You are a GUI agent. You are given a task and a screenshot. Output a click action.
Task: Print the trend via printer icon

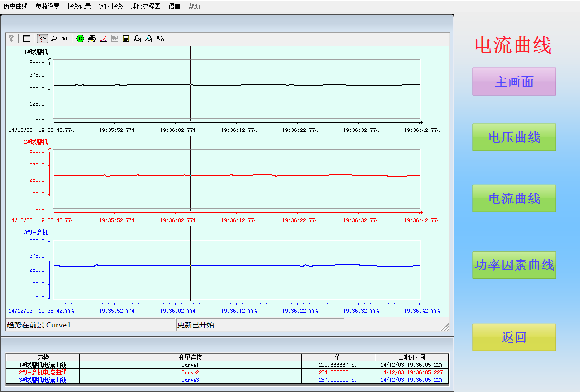[x=92, y=39]
